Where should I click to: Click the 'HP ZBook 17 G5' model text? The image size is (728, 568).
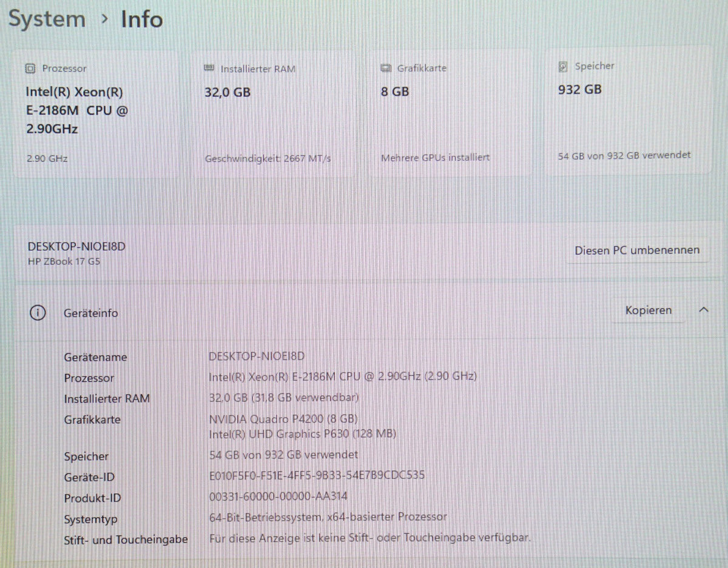pyautogui.click(x=64, y=262)
